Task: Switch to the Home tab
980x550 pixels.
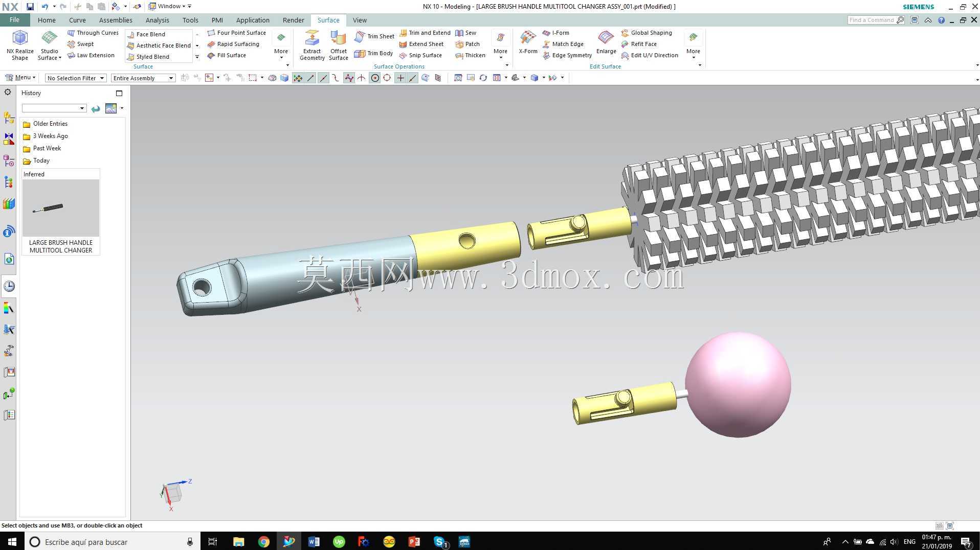Action: point(47,20)
